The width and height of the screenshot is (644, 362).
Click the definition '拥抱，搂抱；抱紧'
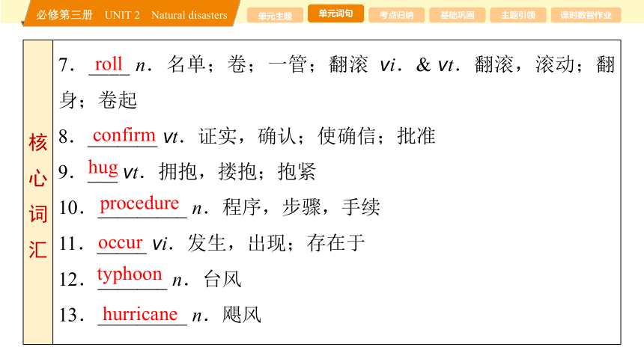(x=237, y=171)
